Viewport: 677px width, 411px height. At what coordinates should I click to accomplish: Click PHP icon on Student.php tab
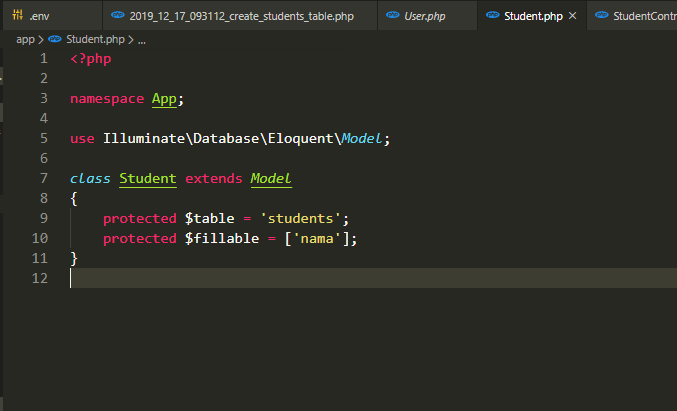tap(493, 15)
